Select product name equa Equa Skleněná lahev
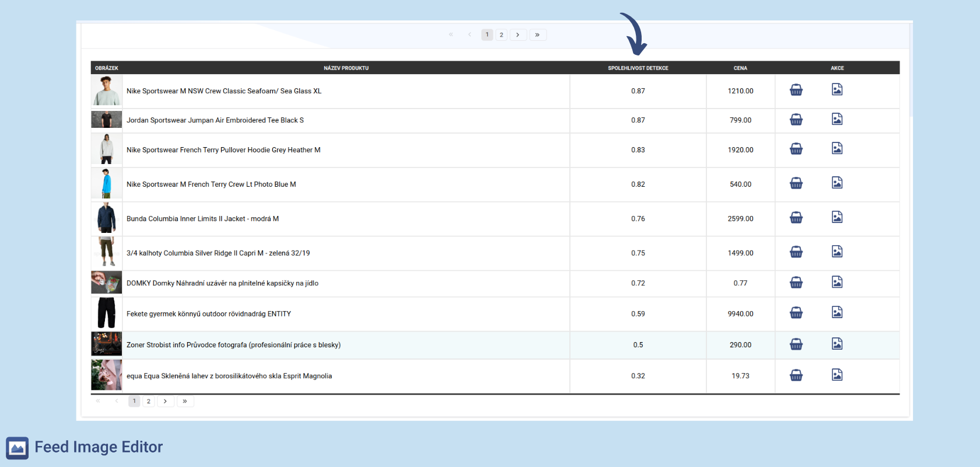Image resolution: width=980 pixels, height=467 pixels. (229, 376)
